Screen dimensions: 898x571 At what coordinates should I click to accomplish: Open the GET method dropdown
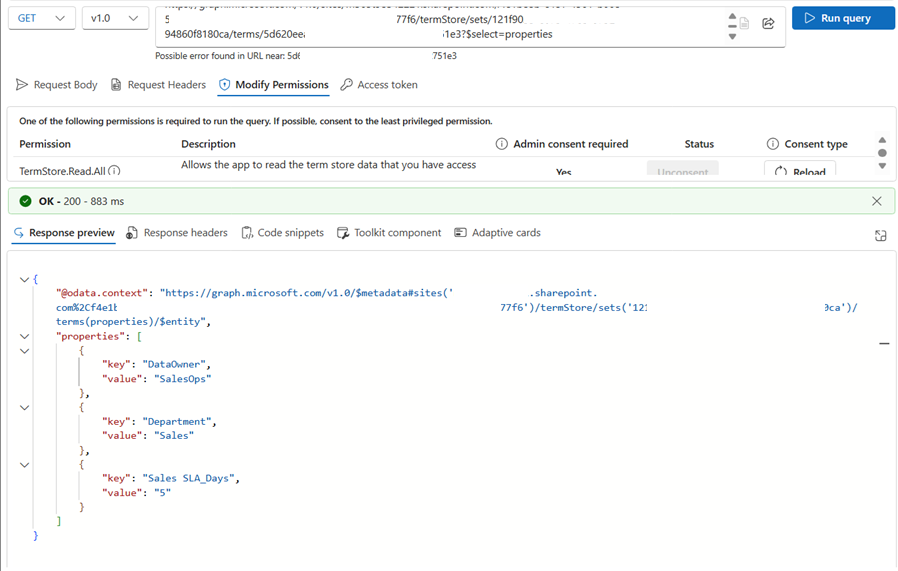42,18
